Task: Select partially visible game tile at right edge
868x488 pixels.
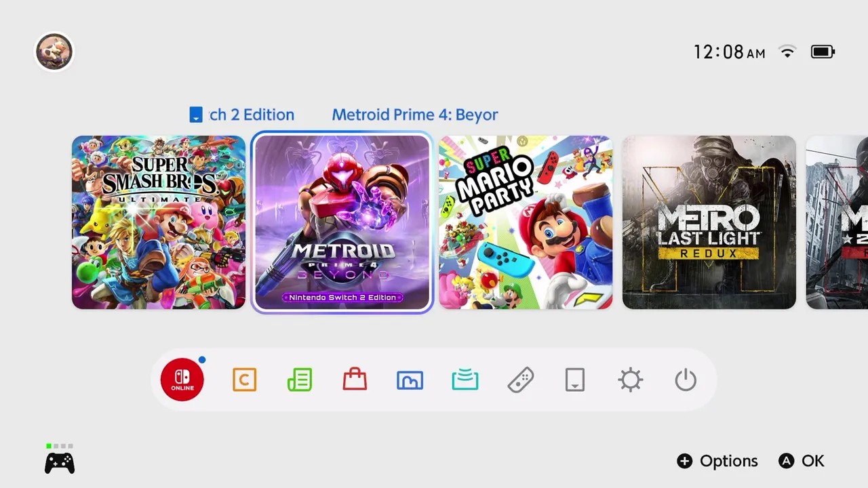Action: point(837,222)
